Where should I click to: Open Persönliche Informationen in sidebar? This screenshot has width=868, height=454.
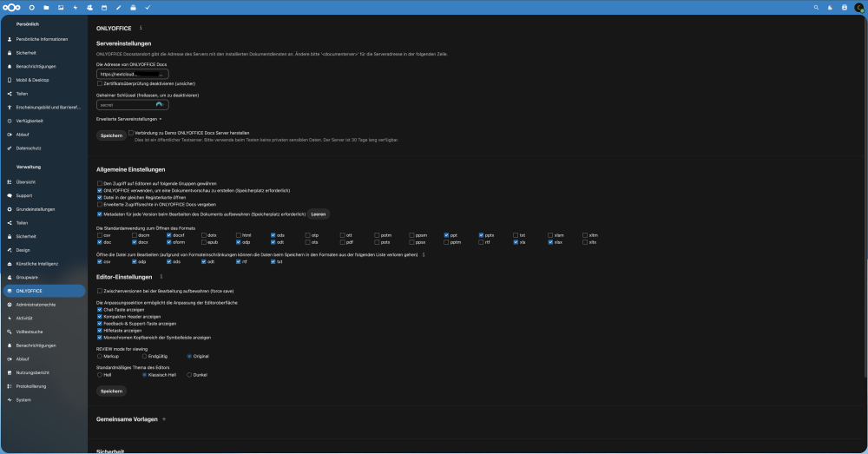coord(44,39)
